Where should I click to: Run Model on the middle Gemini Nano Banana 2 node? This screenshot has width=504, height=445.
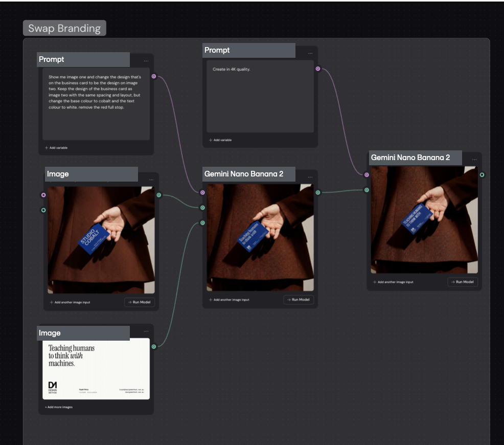(299, 300)
